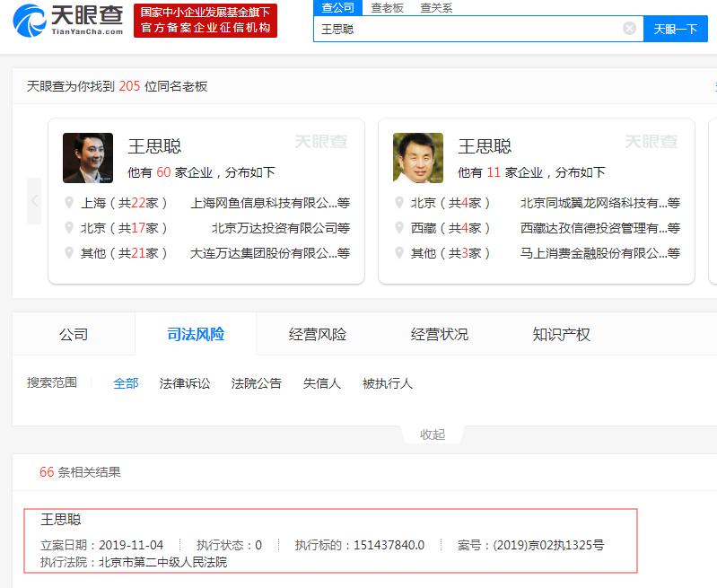
Task: Open 马上消费金融股份有限公司 link
Action: (x=600, y=253)
